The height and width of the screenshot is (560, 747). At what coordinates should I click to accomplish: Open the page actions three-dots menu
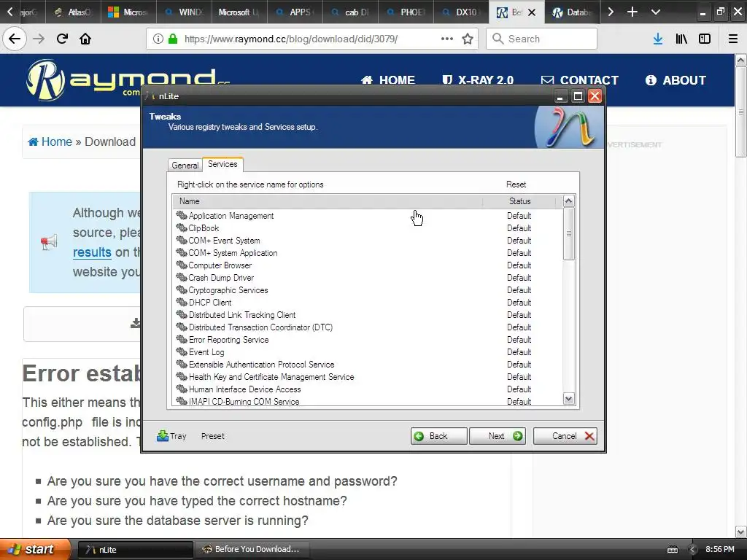(447, 39)
